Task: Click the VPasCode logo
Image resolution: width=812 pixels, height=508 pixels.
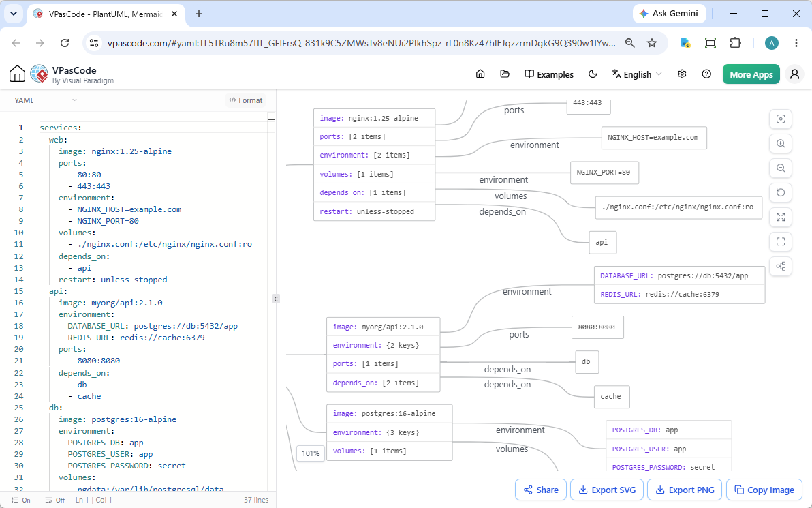Action: [40, 74]
